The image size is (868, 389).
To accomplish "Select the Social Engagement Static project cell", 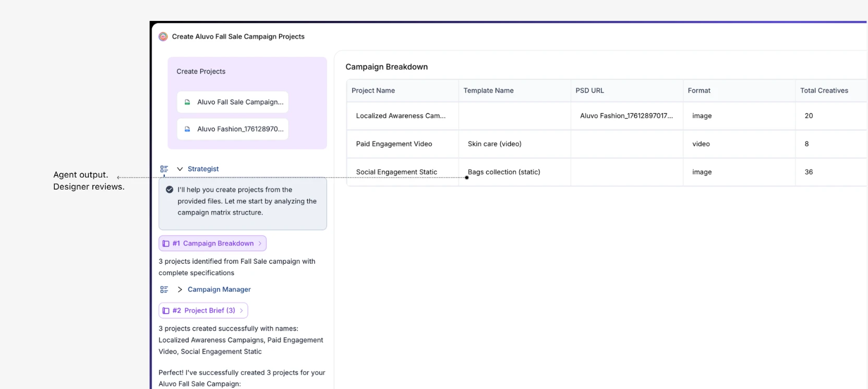I will coord(403,172).
